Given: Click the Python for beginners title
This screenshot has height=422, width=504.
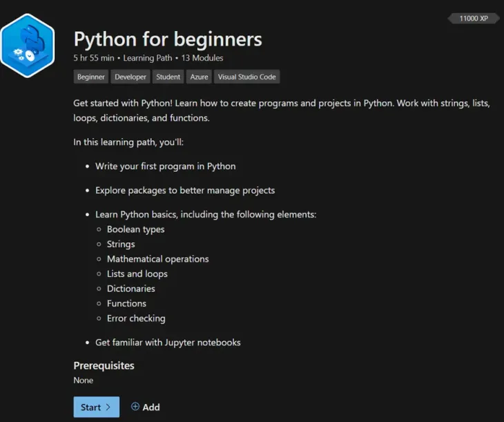Looking at the screenshot, I should [168, 39].
